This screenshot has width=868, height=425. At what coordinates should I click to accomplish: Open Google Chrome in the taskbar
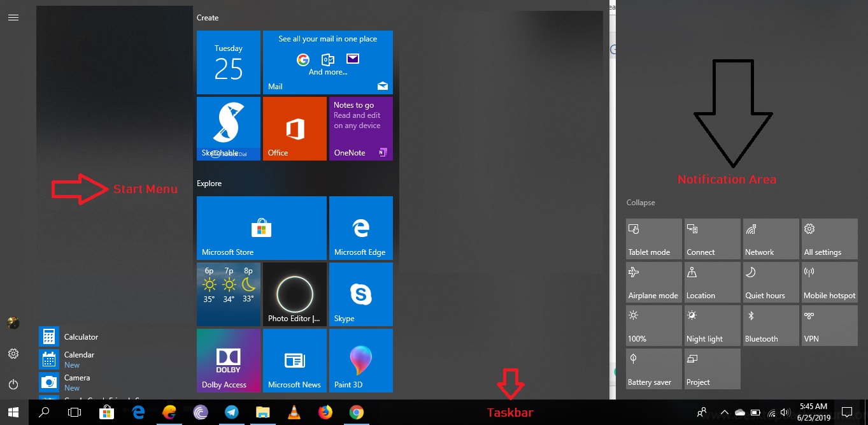click(x=356, y=412)
